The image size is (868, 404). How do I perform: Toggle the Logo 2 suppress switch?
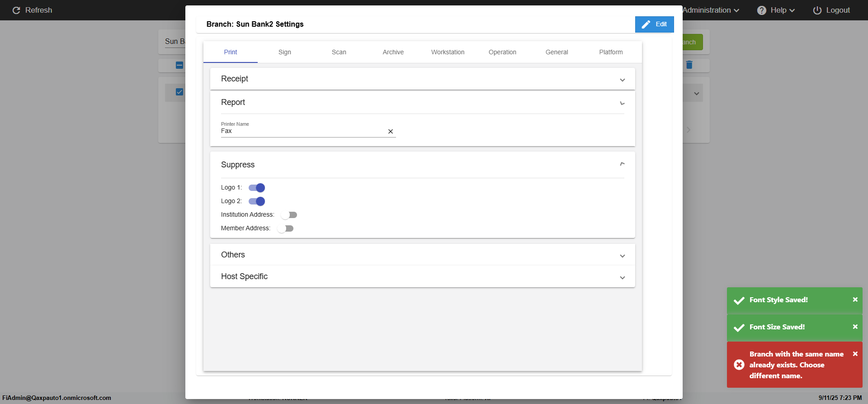point(257,201)
